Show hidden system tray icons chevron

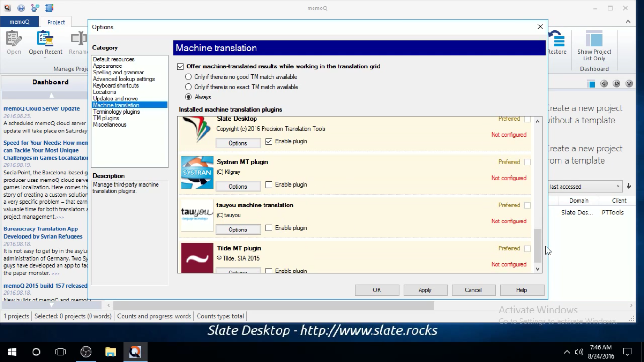566,352
